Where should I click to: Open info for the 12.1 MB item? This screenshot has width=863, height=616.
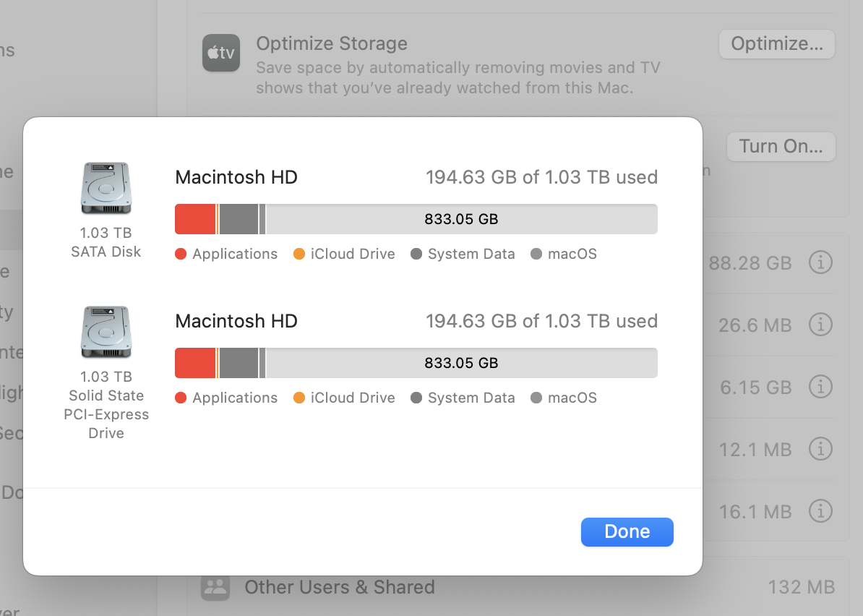[x=821, y=449]
